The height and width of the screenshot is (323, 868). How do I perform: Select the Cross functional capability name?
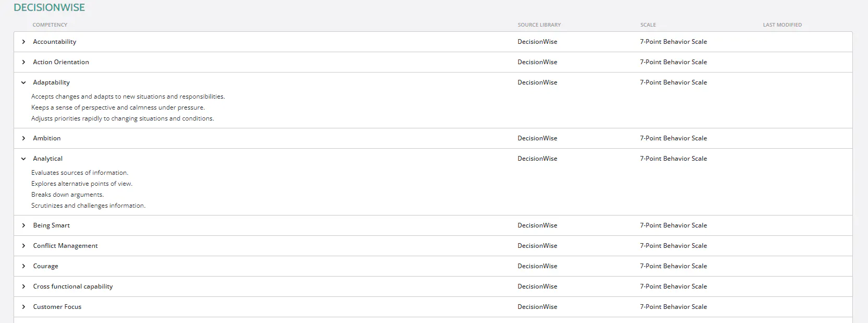pos(73,286)
